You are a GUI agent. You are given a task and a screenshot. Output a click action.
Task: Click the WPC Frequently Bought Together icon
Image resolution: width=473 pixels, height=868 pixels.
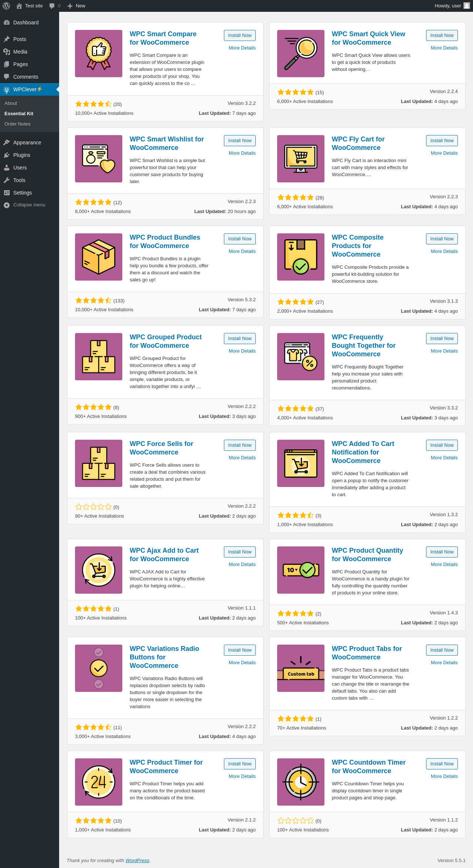coord(301,357)
